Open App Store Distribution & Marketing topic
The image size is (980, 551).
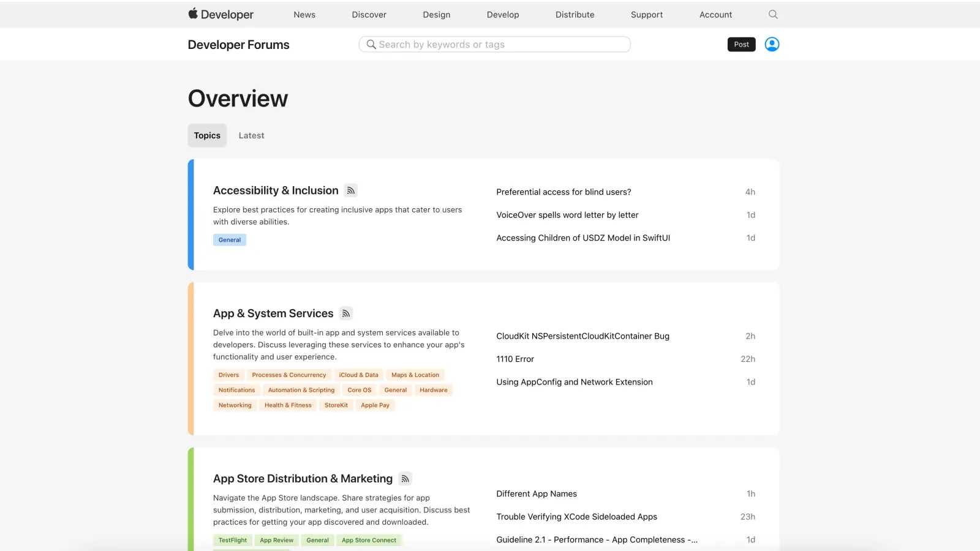click(303, 479)
